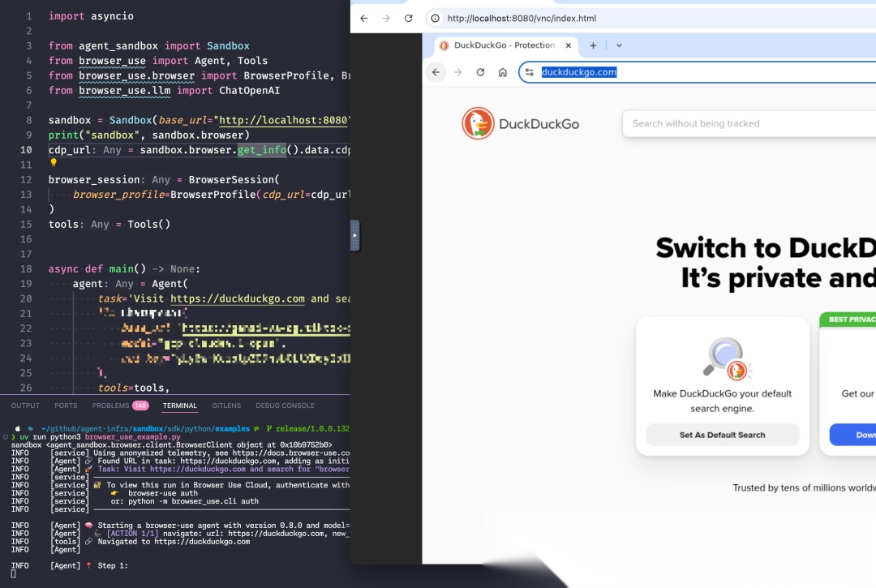876x588 pixels.
Task: Click line number 10 in gutter
Action: click(26, 150)
